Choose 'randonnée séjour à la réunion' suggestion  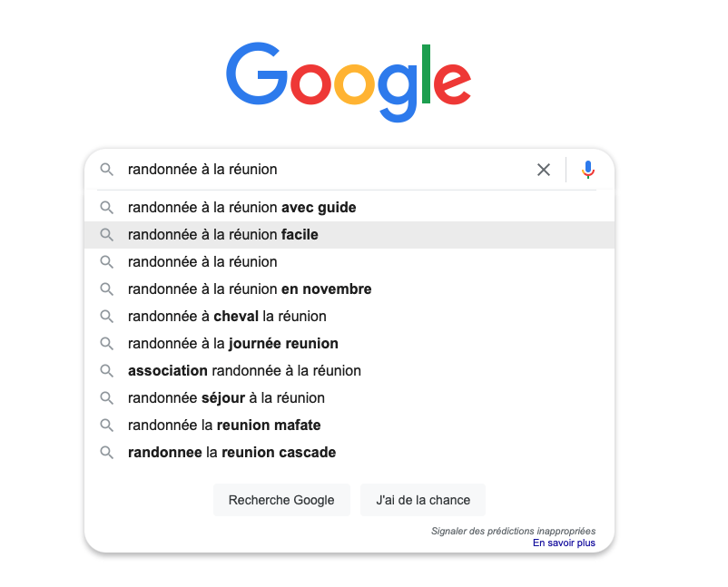tap(349, 398)
